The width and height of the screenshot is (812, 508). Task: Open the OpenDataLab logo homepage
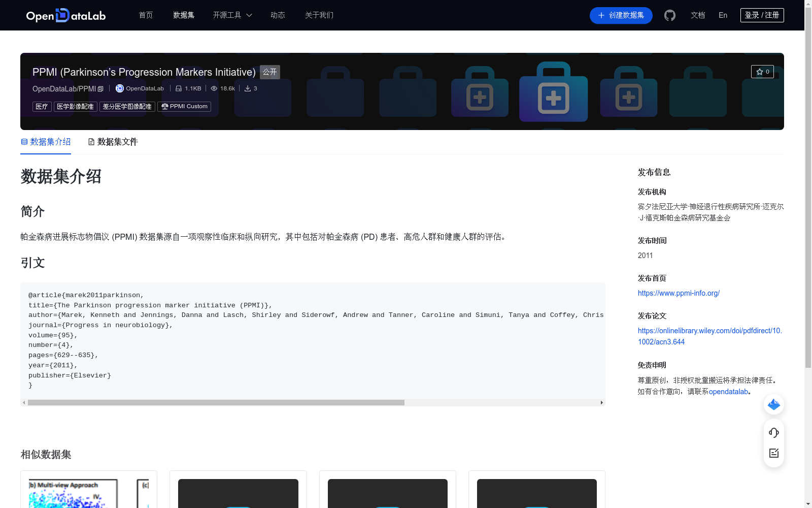point(66,15)
